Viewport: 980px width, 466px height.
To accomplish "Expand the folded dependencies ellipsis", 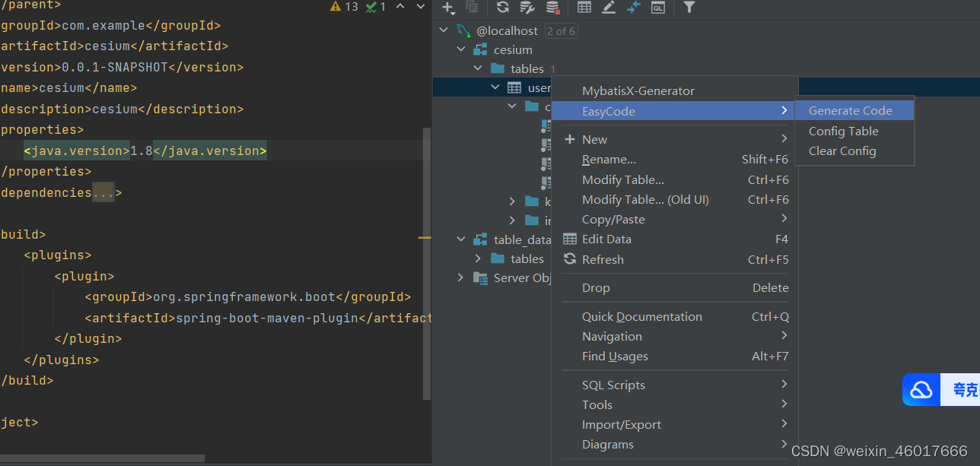I will [103, 192].
